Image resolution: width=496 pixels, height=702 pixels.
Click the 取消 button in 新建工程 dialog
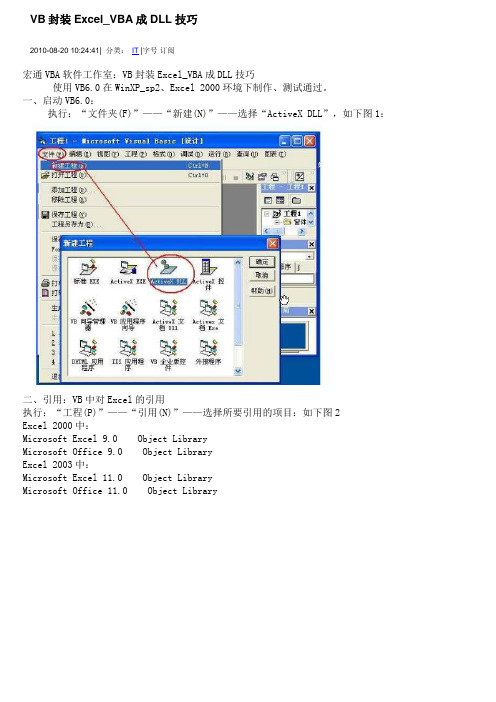point(262,275)
